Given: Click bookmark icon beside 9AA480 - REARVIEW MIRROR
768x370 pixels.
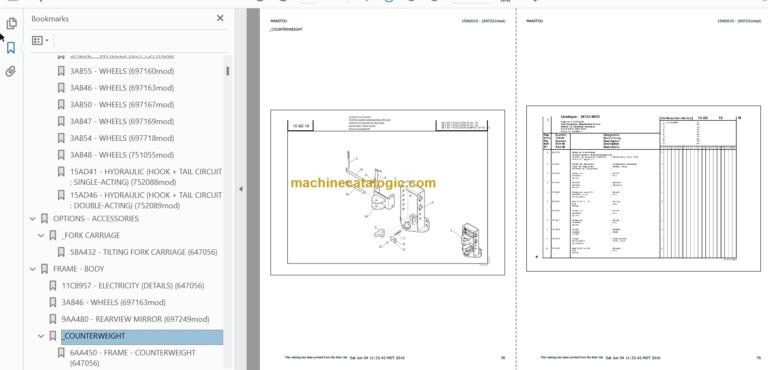Looking at the screenshot, I should pos(53,319).
